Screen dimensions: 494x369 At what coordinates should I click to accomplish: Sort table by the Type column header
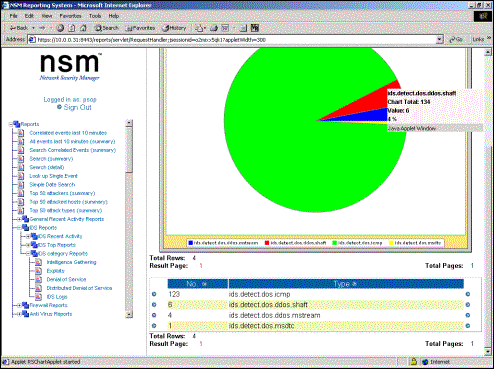click(346, 284)
